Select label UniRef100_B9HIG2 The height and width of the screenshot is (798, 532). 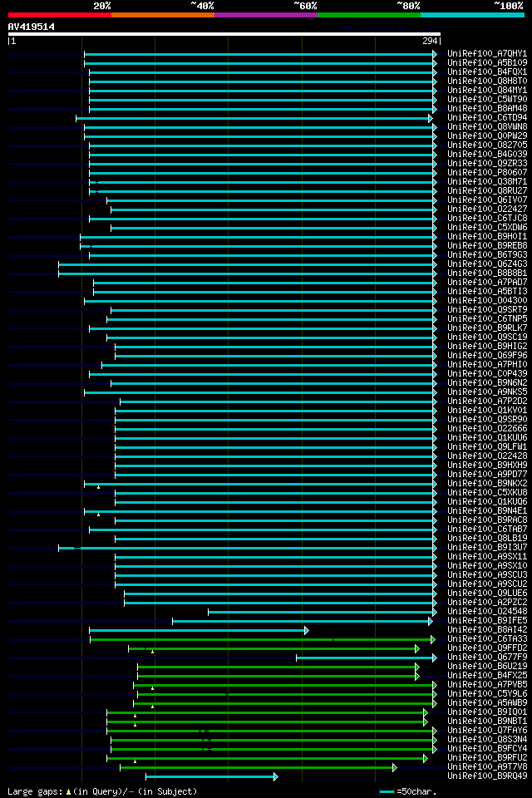[487, 347]
